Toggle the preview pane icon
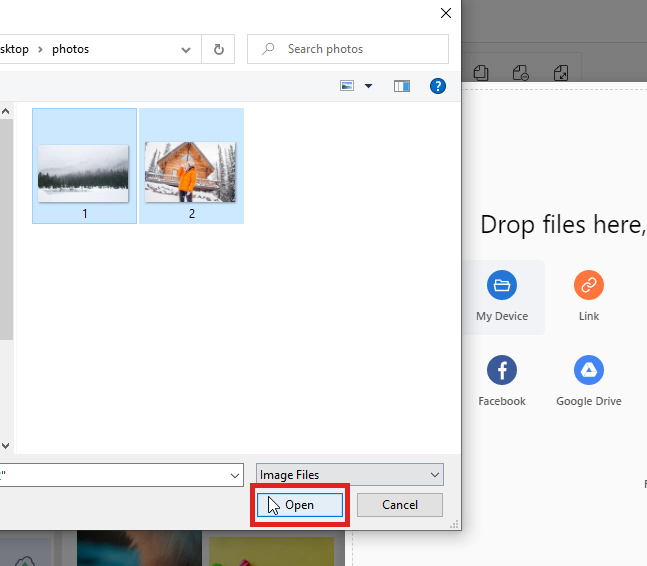The width and height of the screenshot is (647, 566). tap(402, 87)
